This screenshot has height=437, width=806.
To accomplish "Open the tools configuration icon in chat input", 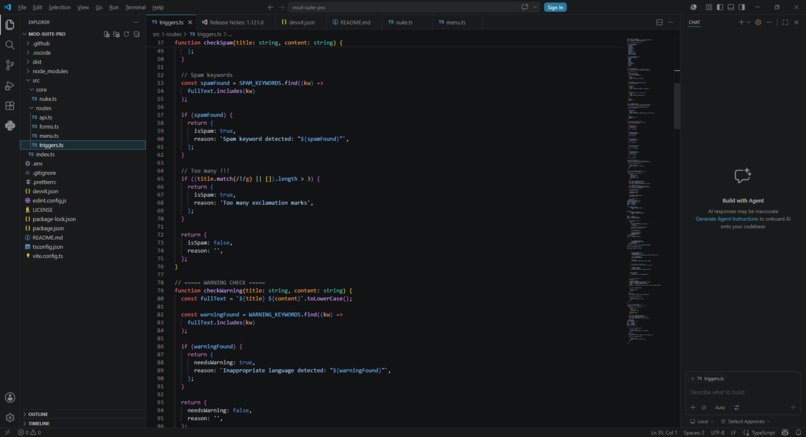I will click(737, 408).
